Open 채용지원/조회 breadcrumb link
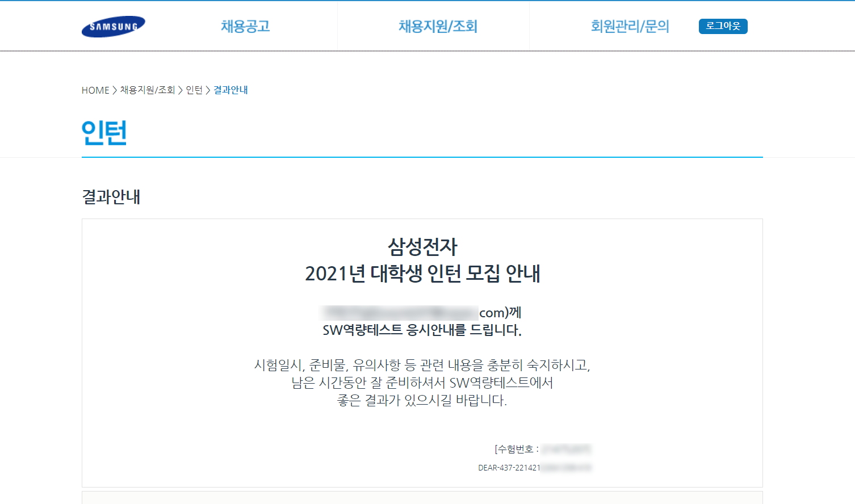Viewport: 855px width, 504px height. (148, 90)
